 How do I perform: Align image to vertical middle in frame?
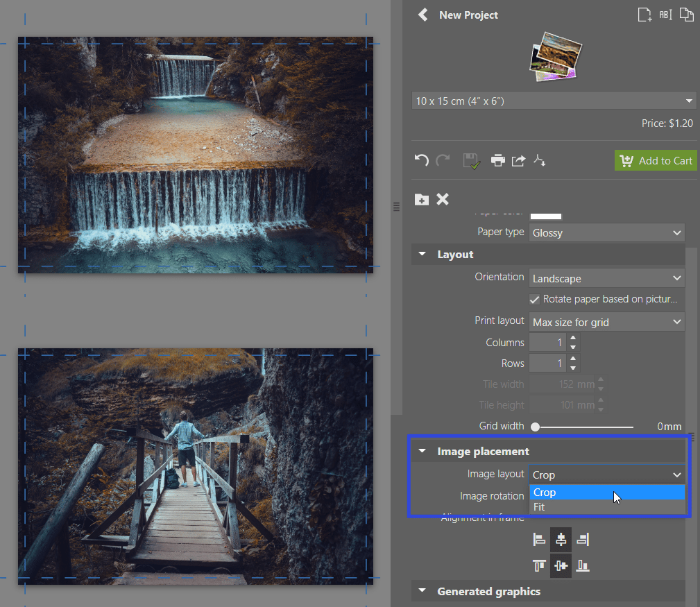tap(561, 566)
